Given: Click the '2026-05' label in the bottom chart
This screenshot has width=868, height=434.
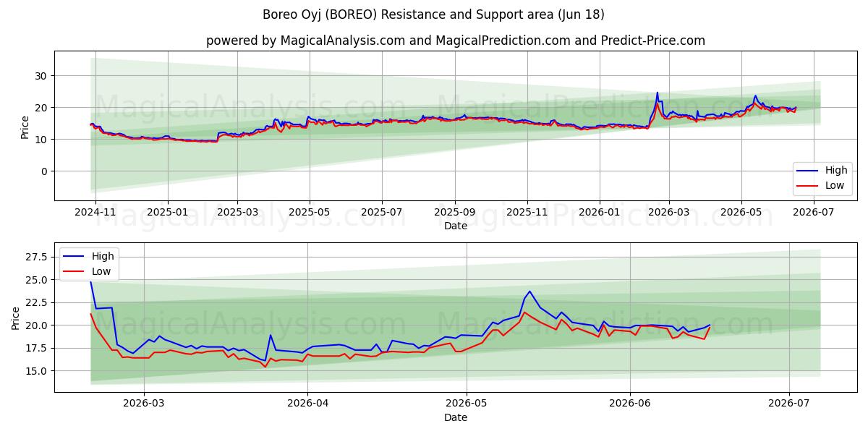Looking at the screenshot, I should [x=467, y=404].
